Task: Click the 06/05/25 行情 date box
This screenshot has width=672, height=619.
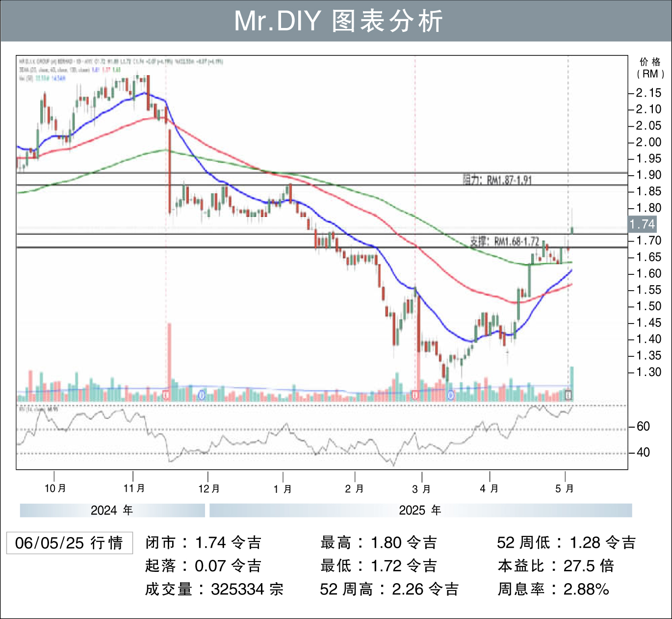Action: pyautogui.click(x=69, y=543)
